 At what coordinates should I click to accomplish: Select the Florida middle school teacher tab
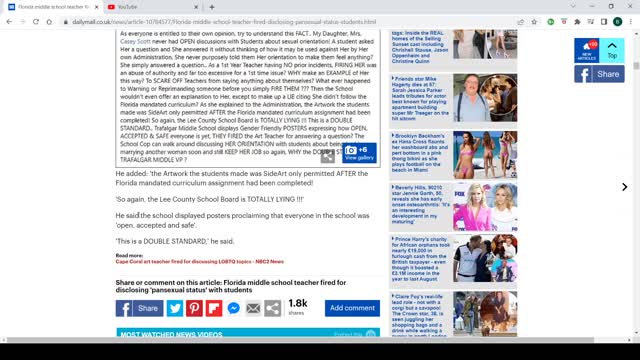click(53, 7)
